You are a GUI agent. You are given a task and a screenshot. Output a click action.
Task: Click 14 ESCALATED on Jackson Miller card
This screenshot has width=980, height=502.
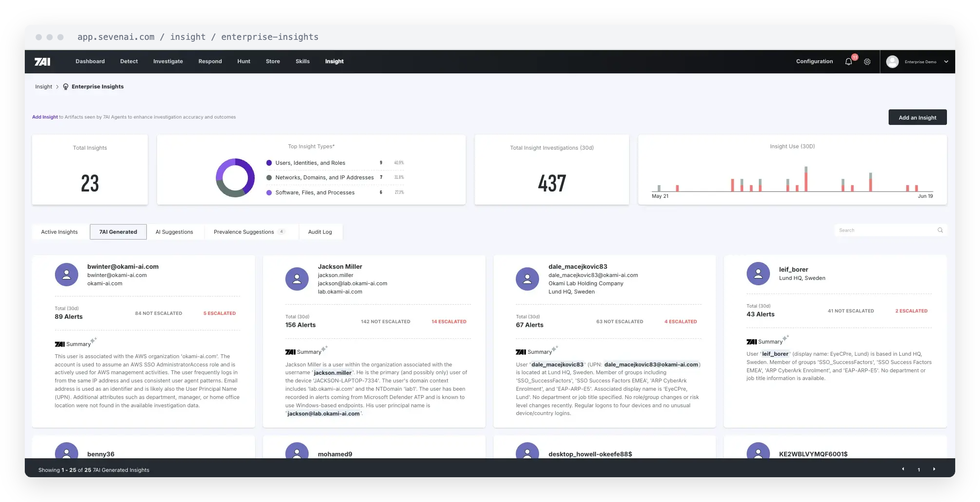click(449, 322)
